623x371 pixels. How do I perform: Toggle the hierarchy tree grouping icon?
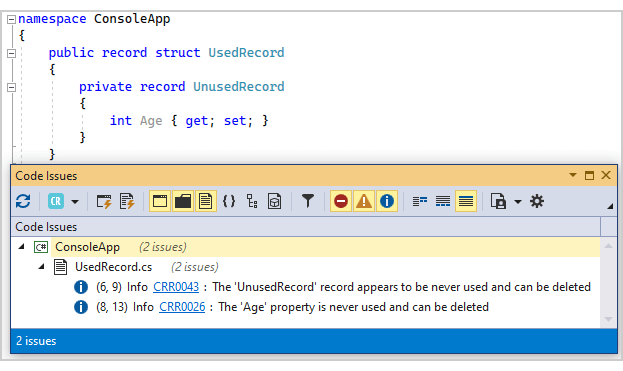252,201
